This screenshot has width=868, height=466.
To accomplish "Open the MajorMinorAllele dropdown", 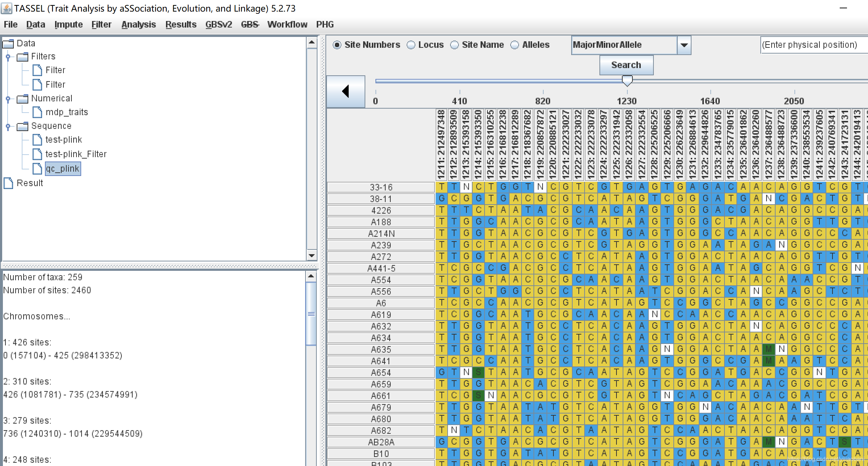I will pyautogui.click(x=684, y=45).
